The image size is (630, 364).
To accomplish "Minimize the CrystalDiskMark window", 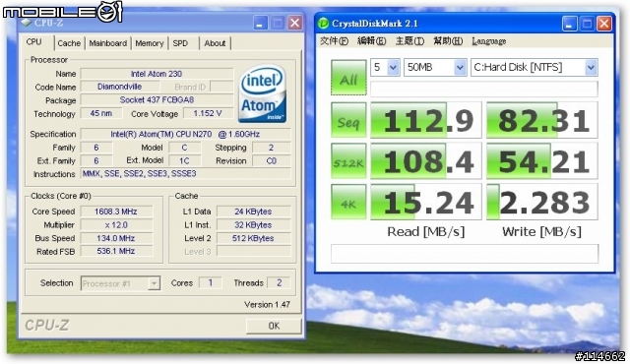I will pos(569,24).
